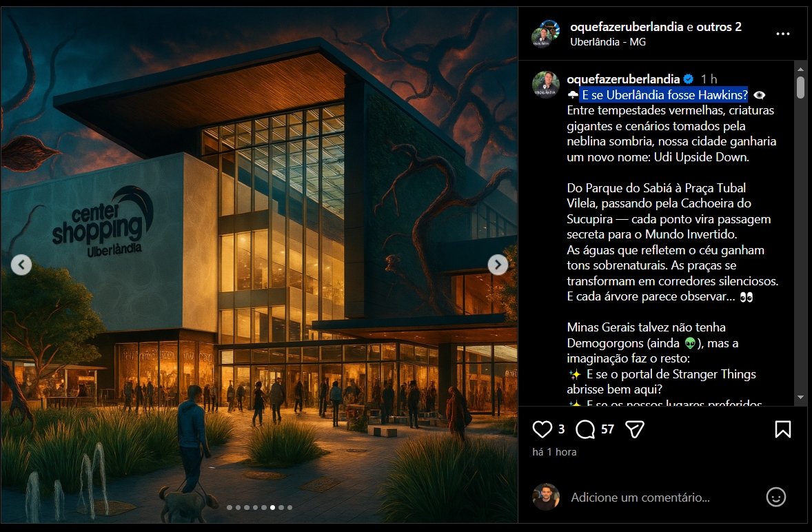Screen dimensions: 812x532
Task: Select the last carousel dot indicator
Action: pos(290,507)
